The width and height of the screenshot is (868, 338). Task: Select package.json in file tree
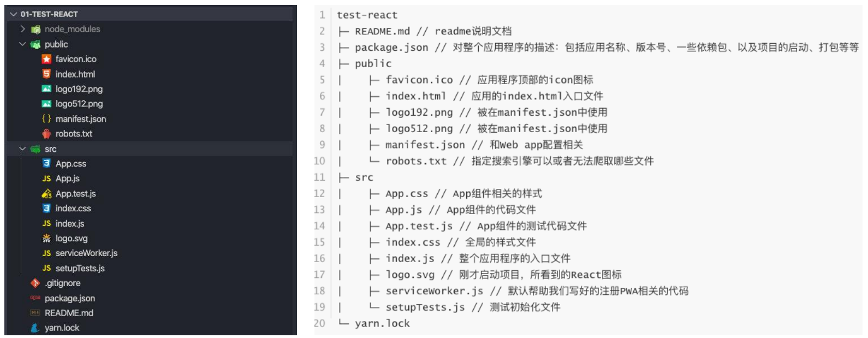pyautogui.click(x=70, y=298)
